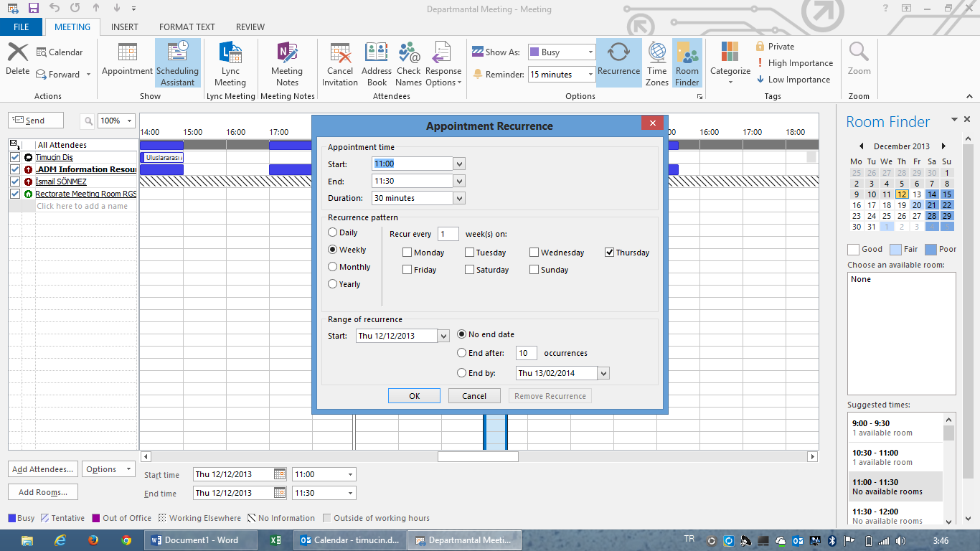Screen dimensions: 980x551
Task: Open the Duration dropdown
Action: [x=459, y=198]
